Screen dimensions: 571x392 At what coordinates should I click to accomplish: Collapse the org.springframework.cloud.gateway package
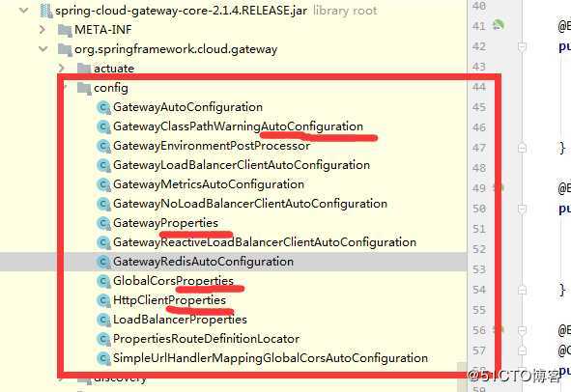pos(43,48)
